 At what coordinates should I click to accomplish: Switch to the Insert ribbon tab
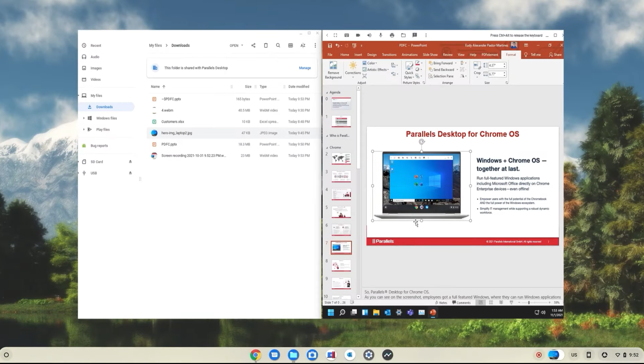click(358, 55)
